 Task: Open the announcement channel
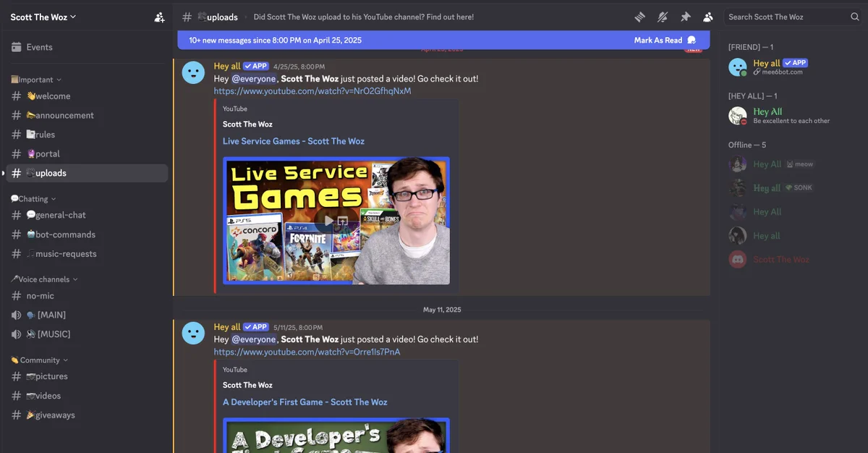pos(87,115)
